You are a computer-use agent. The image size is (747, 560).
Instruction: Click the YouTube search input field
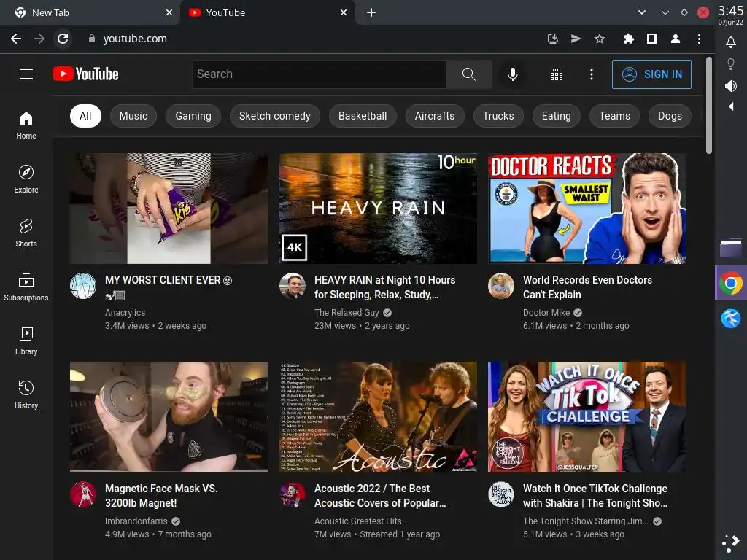(320, 74)
